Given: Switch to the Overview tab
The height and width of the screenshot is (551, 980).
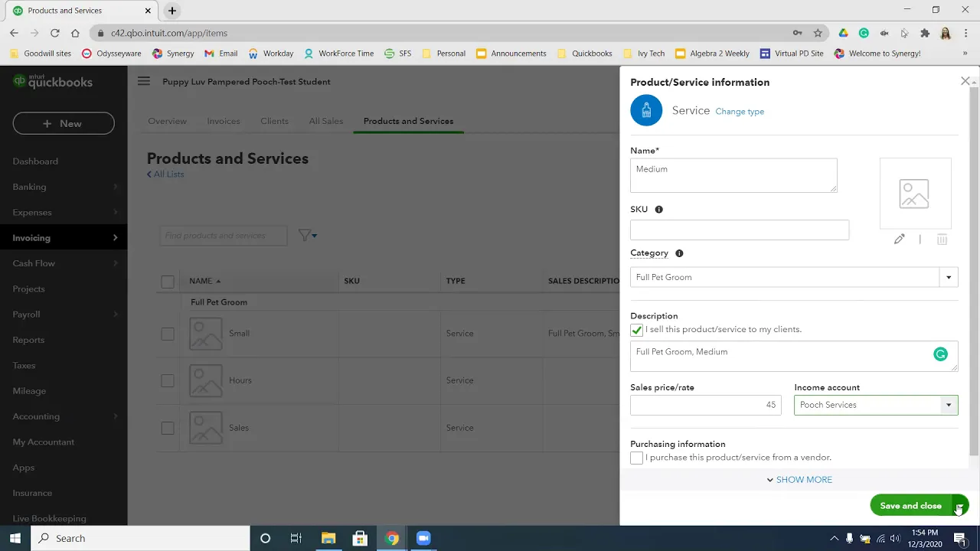Looking at the screenshot, I should (167, 121).
